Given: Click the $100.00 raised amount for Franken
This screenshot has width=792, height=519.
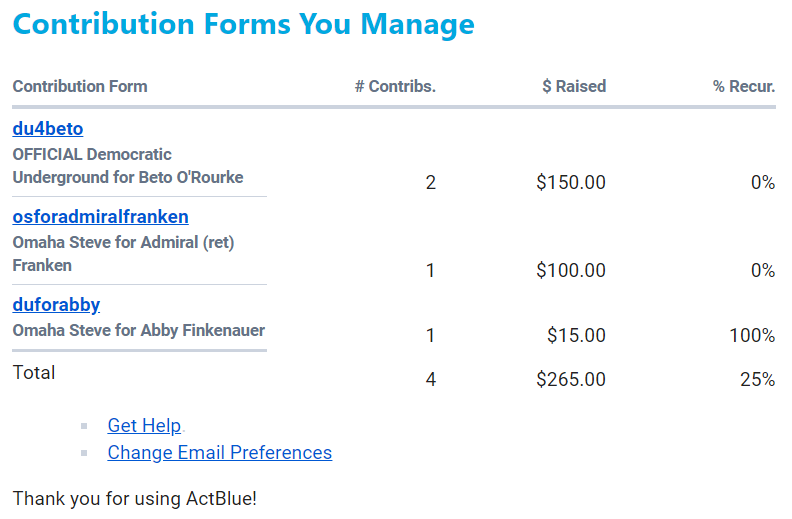Looking at the screenshot, I should 571,271.
